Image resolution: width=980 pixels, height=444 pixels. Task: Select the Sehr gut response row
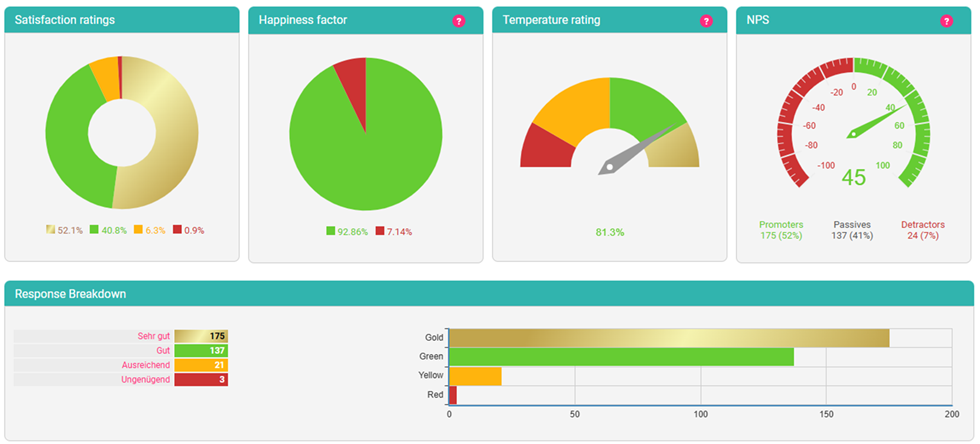121,336
